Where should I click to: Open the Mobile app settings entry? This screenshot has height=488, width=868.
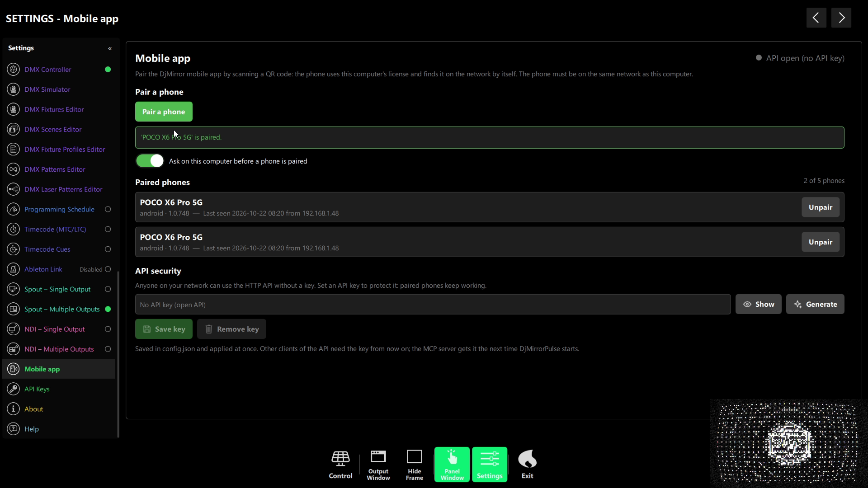(59, 369)
